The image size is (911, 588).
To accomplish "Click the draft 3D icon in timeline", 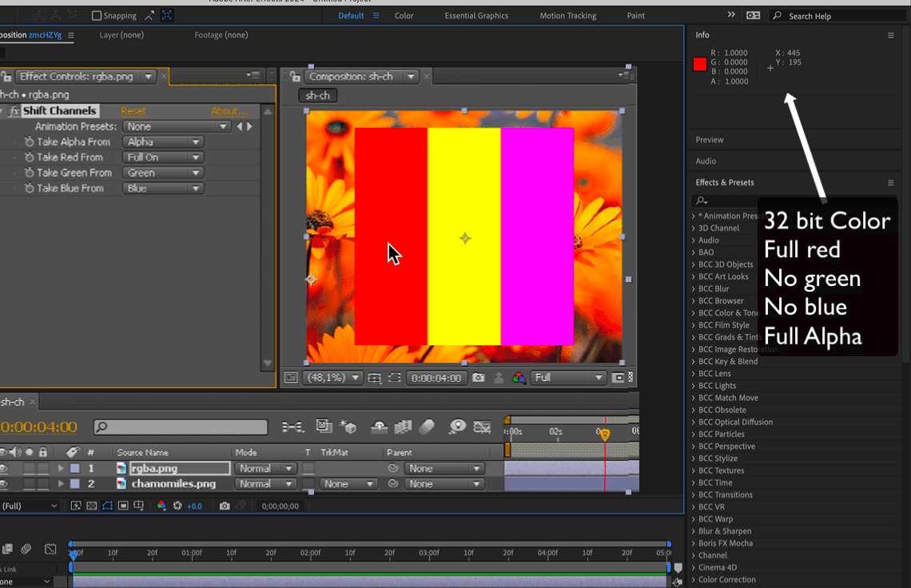I will click(348, 427).
